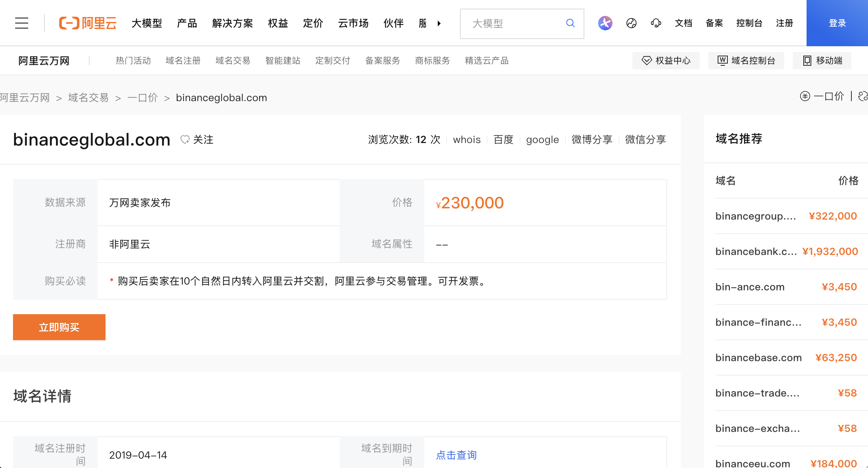The height and width of the screenshot is (468, 868).
Task: Click 微博分享 share link
Action: (592, 139)
